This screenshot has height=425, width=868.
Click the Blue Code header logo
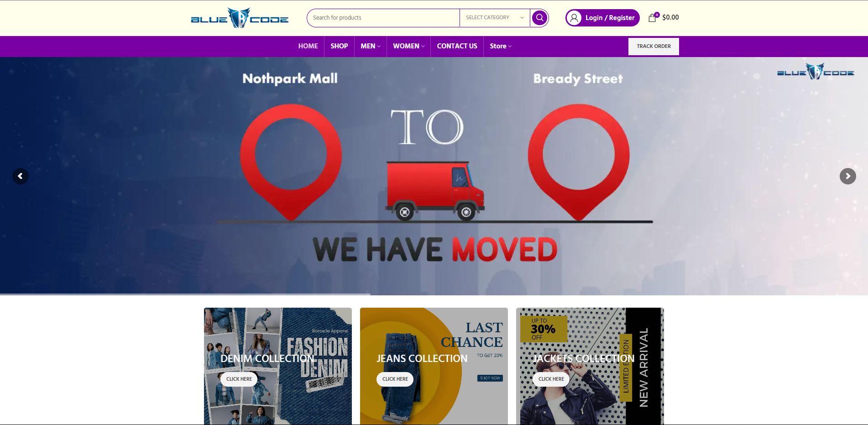click(240, 18)
